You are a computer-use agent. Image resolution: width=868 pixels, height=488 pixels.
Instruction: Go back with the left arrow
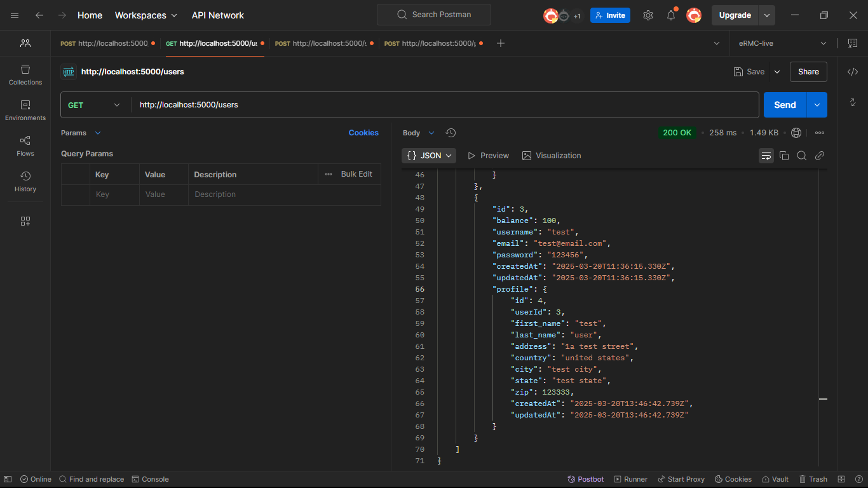click(x=39, y=15)
